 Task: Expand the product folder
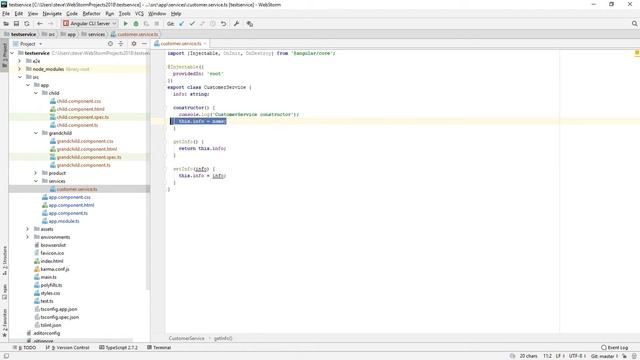(36, 173)
